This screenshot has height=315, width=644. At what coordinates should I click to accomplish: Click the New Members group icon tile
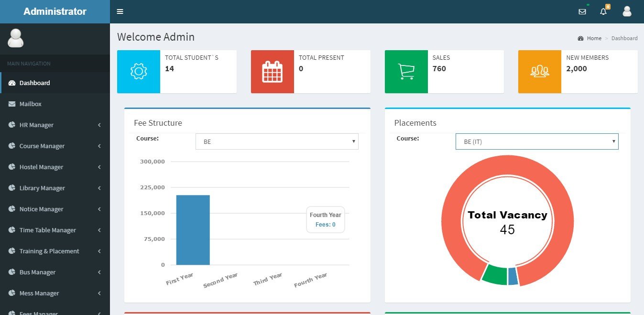[539, 72]
